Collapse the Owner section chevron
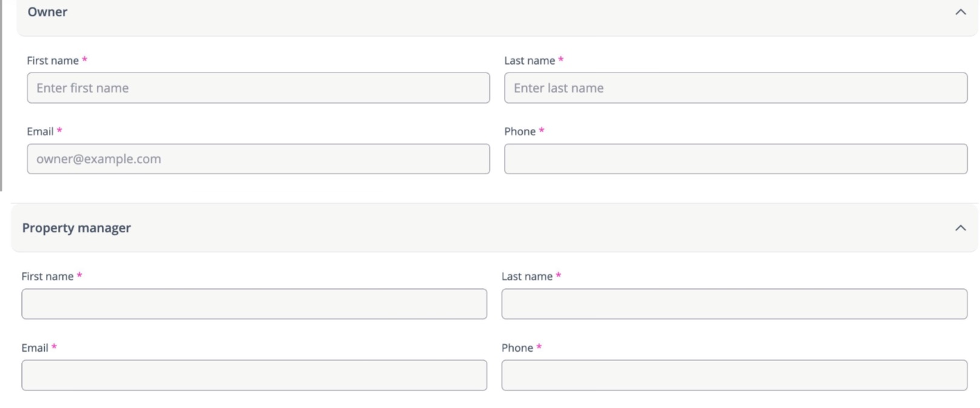980x408 pixels. pos(960,12)
